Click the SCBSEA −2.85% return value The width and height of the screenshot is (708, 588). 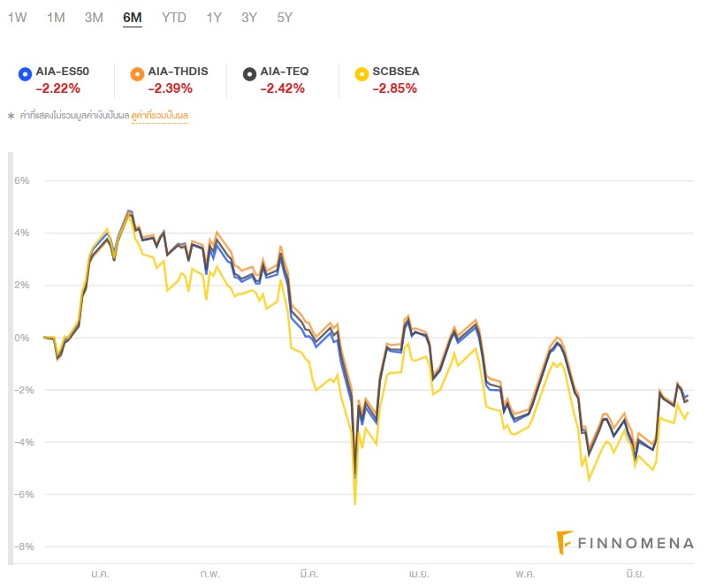pos(395,88)
